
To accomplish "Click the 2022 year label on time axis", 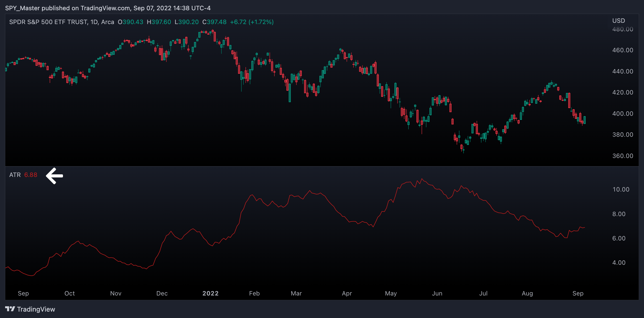I will pos(211,293).
